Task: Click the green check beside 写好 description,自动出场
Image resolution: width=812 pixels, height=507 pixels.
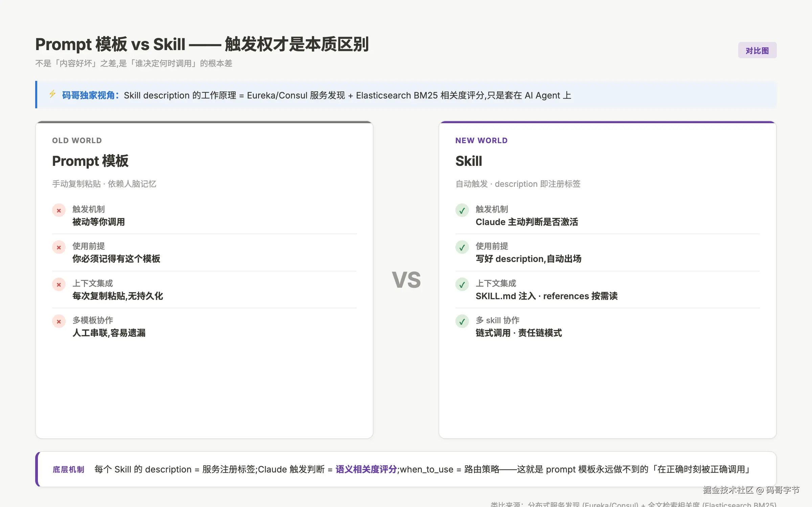Action: pos(462,247)
